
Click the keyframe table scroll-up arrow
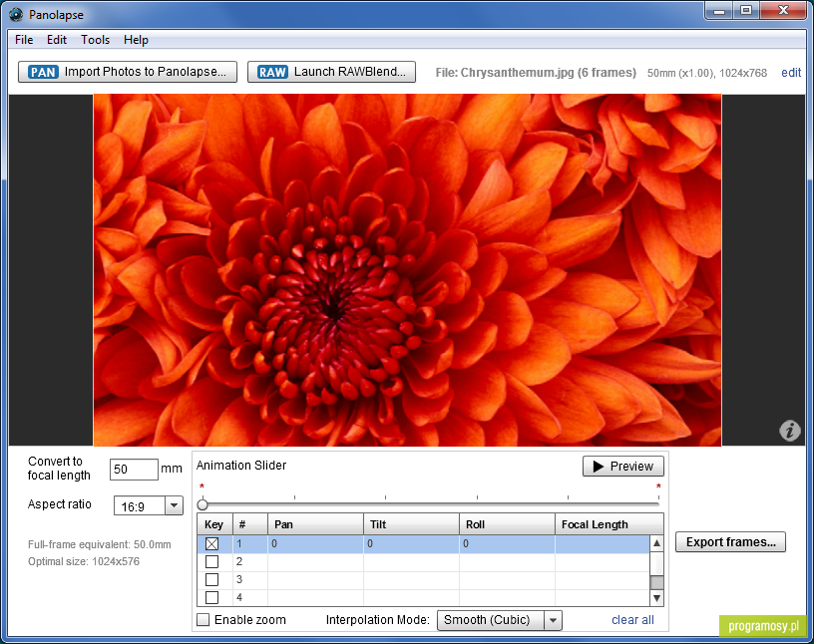656,543
